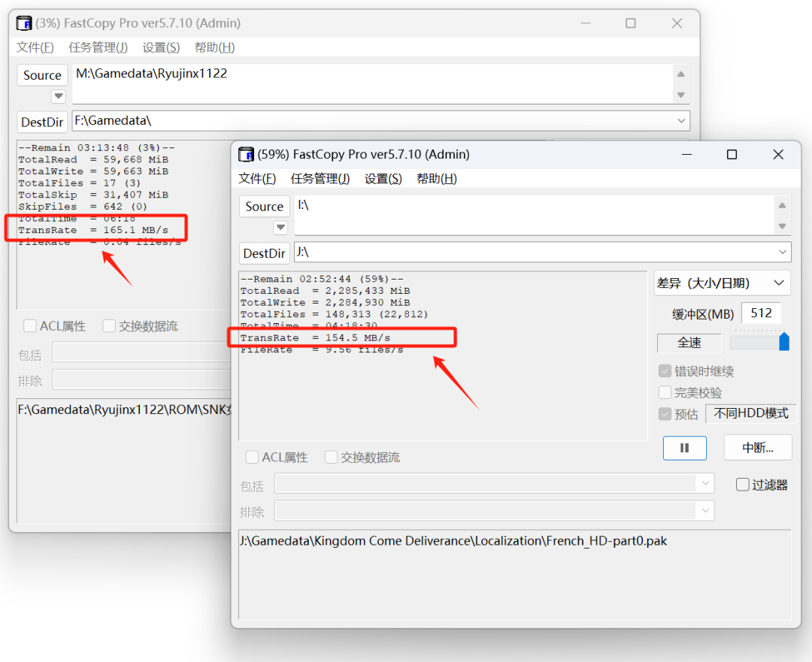Image resolution: width=812 pixels, height=662 pixels.
Task: Click buffer size field showing 512
Action: (x=761, y=313)
